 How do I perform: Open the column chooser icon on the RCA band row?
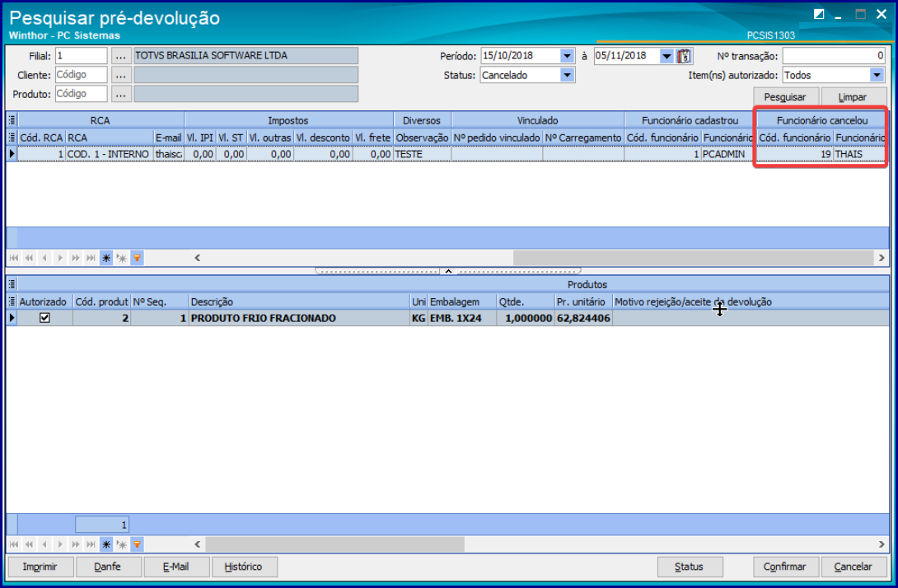click(x=12, y=120)
